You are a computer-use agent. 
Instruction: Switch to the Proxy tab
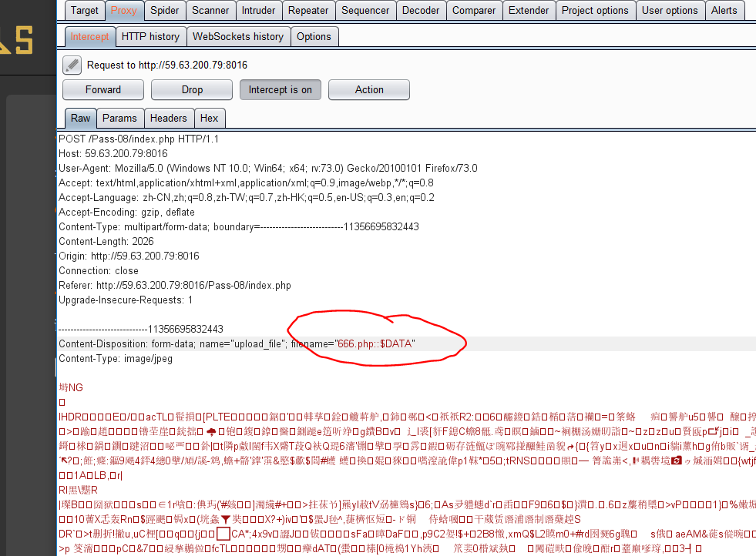tap(124, 11)
